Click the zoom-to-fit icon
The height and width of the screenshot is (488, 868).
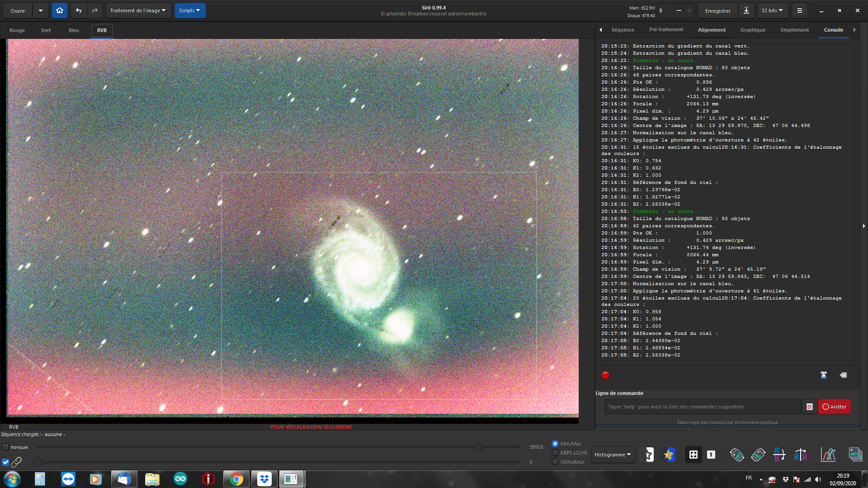click(693, 455)
